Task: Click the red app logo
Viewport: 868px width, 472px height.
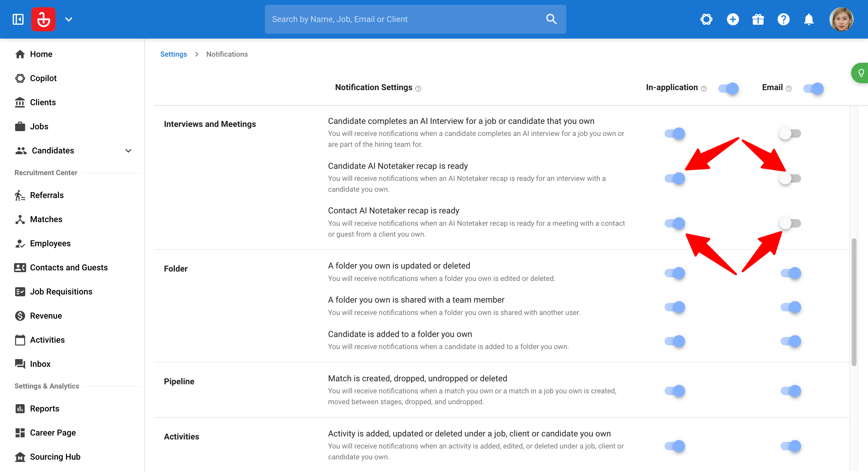Action: tap(43, 19)
